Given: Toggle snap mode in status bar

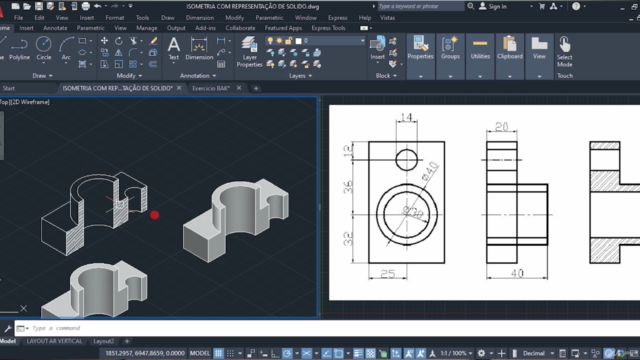Looking at the screenshot, I should pyautogui.click(x=231, y=353).
